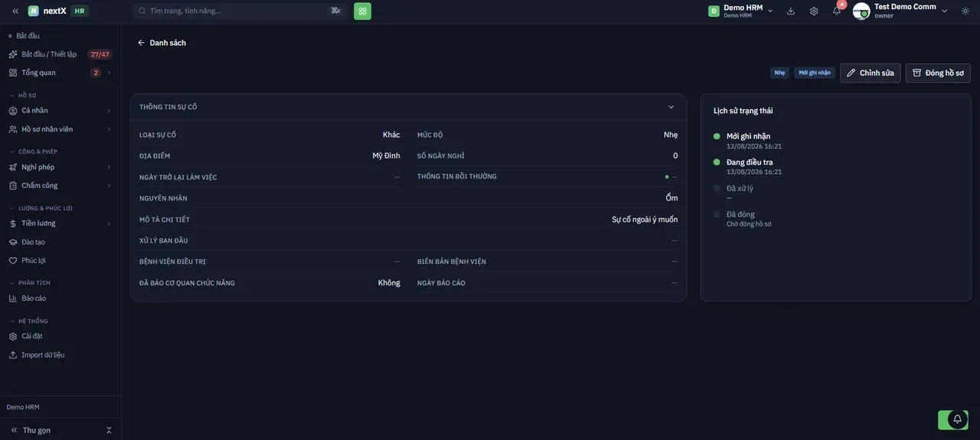Click the pencil icon in Chỉnh sửa button
980x440 pixels.
(851, 73)
